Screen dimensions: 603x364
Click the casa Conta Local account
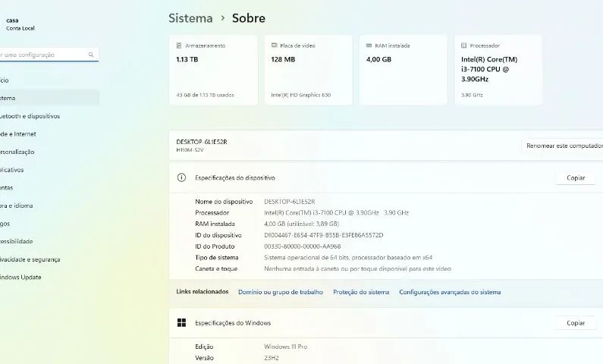click(20, 24)
